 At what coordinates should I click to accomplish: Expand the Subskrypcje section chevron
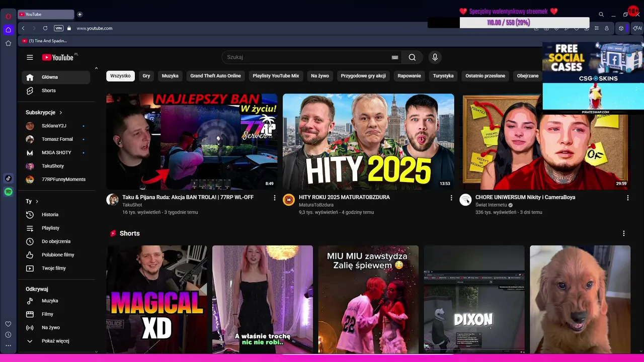[61, 113]
